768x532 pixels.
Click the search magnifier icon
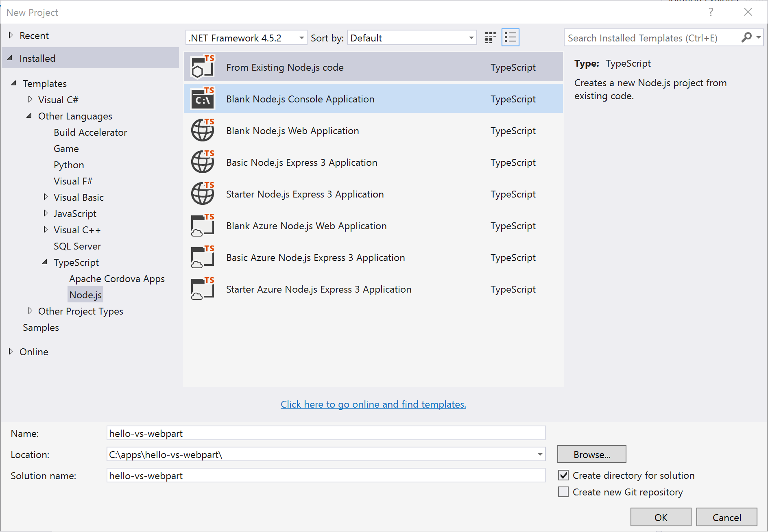pos(746,38)
